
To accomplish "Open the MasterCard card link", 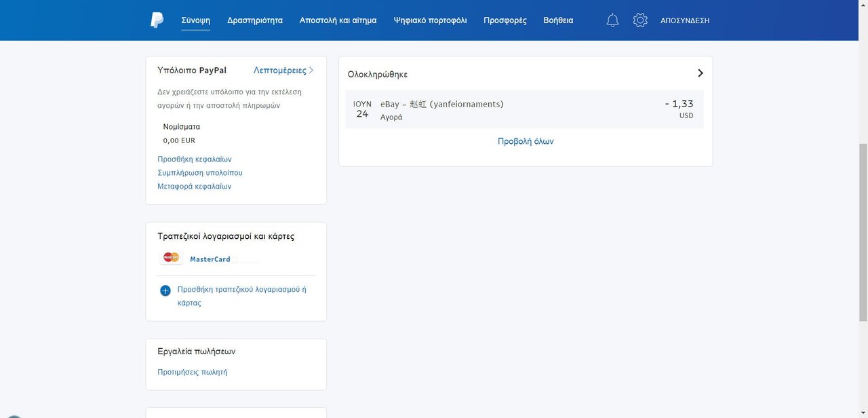I will click(x=210, y=259).
